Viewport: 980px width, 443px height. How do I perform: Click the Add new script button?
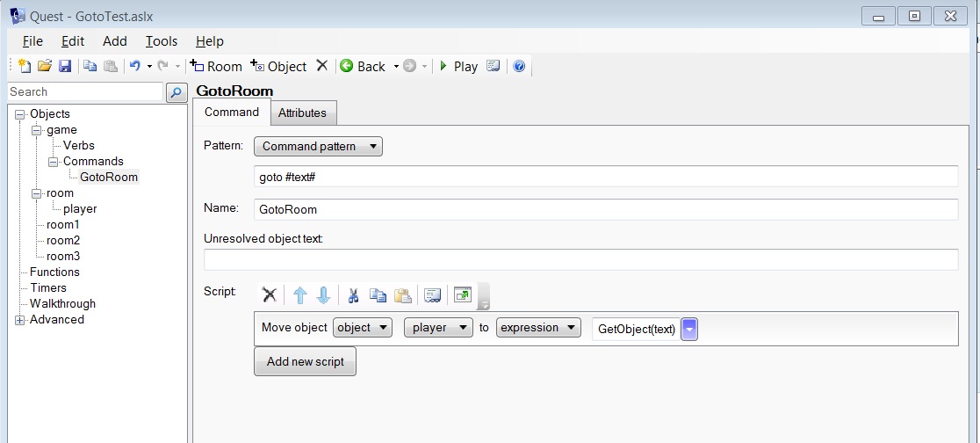pos(305,361)
